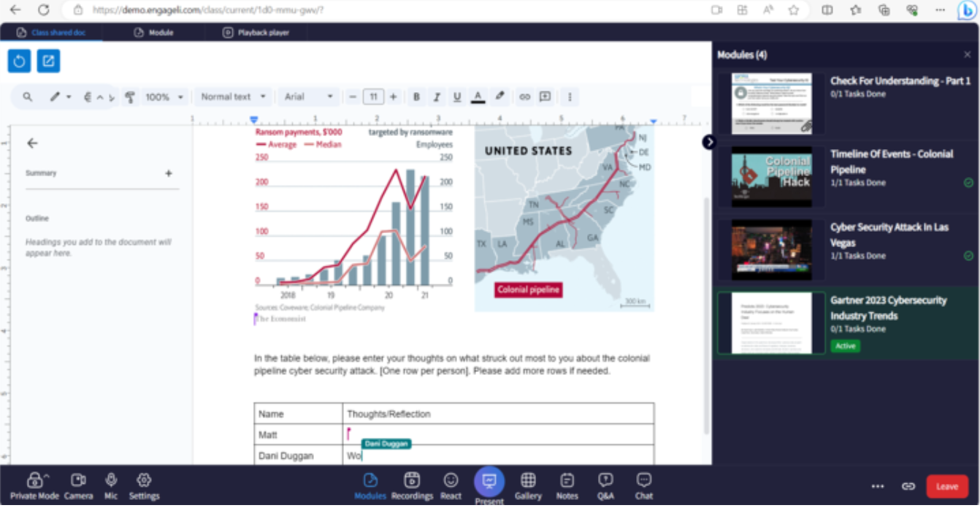Open Recordings
The width and height of the screenshot is (980, 508).
click(412, 485)
